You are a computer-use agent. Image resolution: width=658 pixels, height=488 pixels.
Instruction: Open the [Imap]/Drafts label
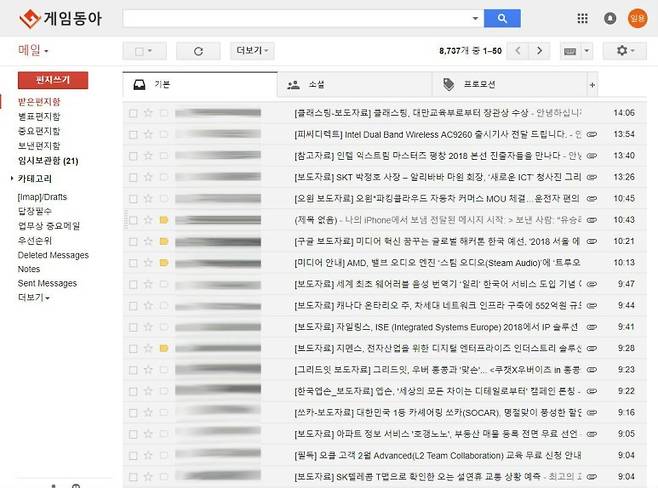(x=42, y=197)
